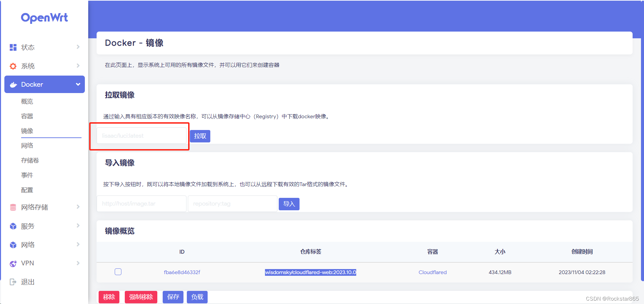This screenshot has height=304, width=644.
Task: Click the Cloudflared container link
Action: [432, 272]
